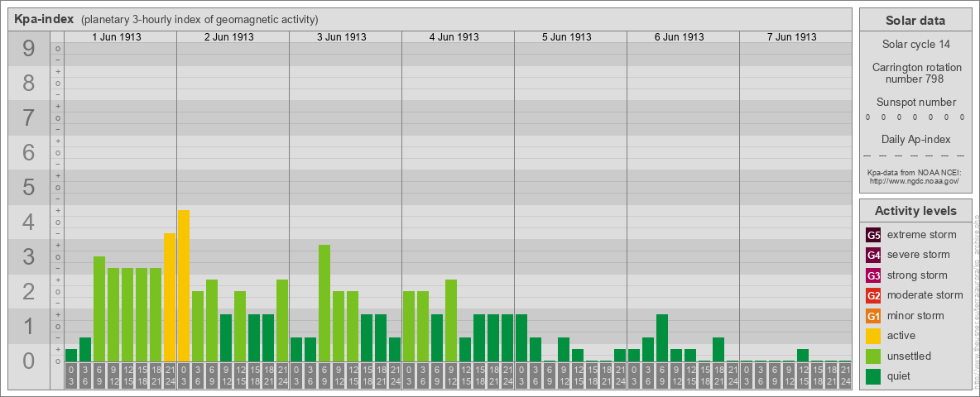The image size is (980, 397).
Task: Click the G5 extreme storm legend icon
Action: (873, 236)
